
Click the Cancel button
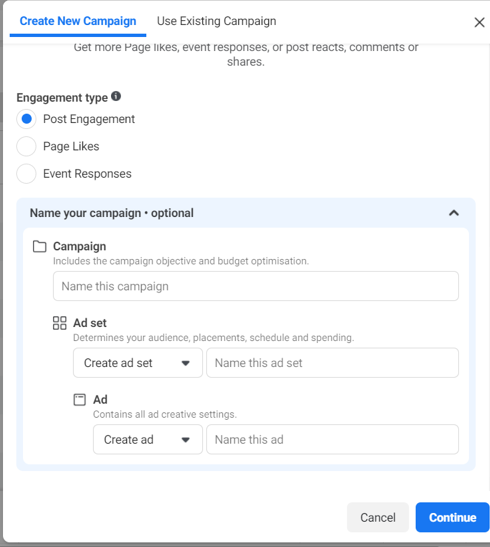pos(378,517)
